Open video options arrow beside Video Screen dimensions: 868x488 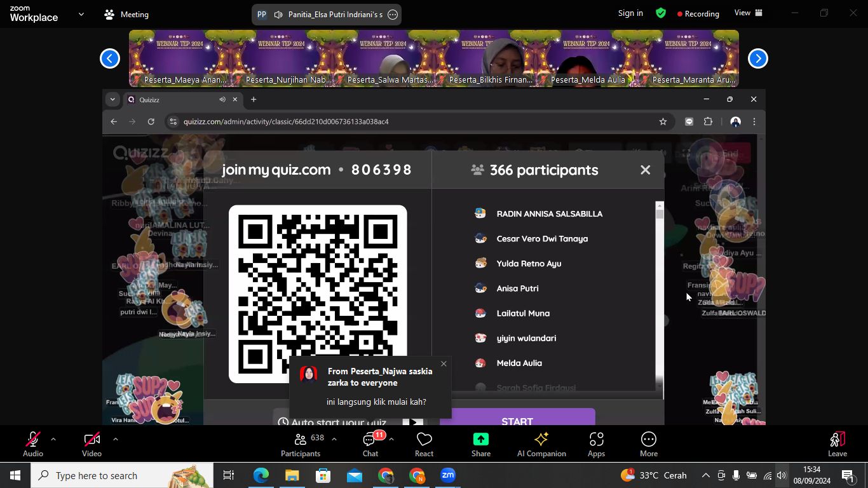tap(115, 438)
